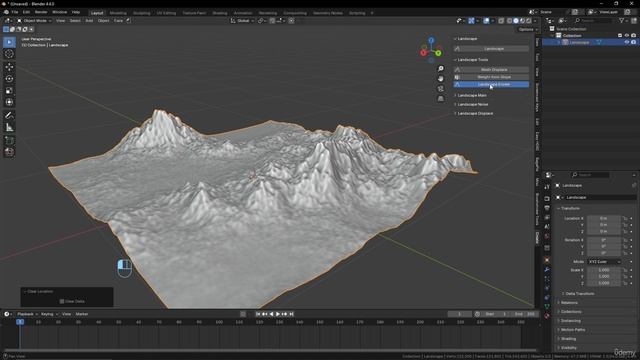
Task: Click the timeline play button
Action: (278, 314)
